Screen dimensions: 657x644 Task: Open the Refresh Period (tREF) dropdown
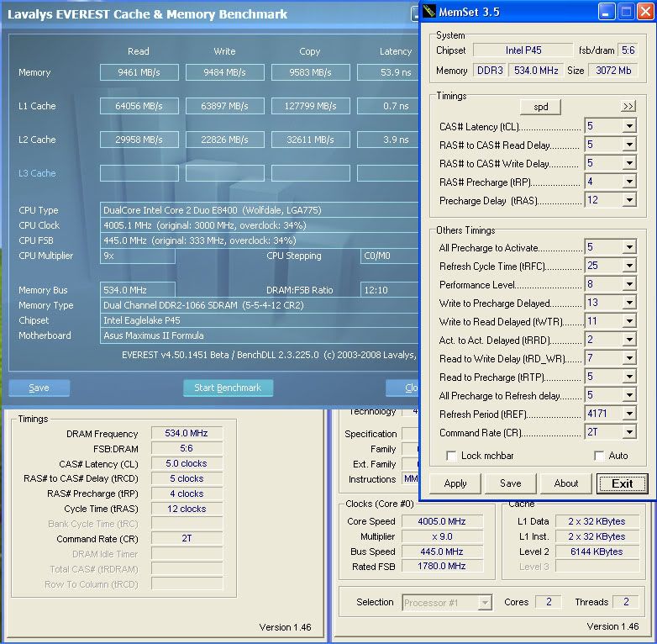[629, 414]
